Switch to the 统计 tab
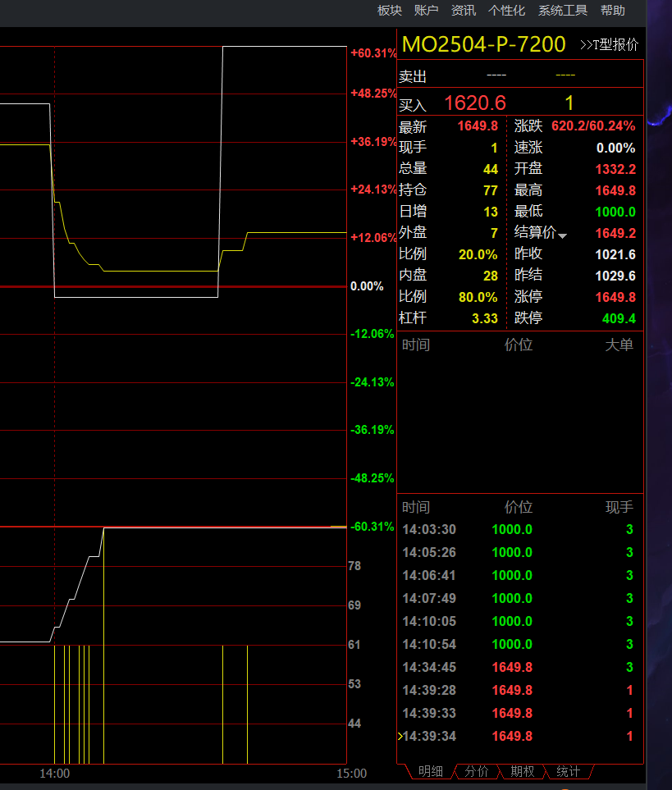 [568, 771]
